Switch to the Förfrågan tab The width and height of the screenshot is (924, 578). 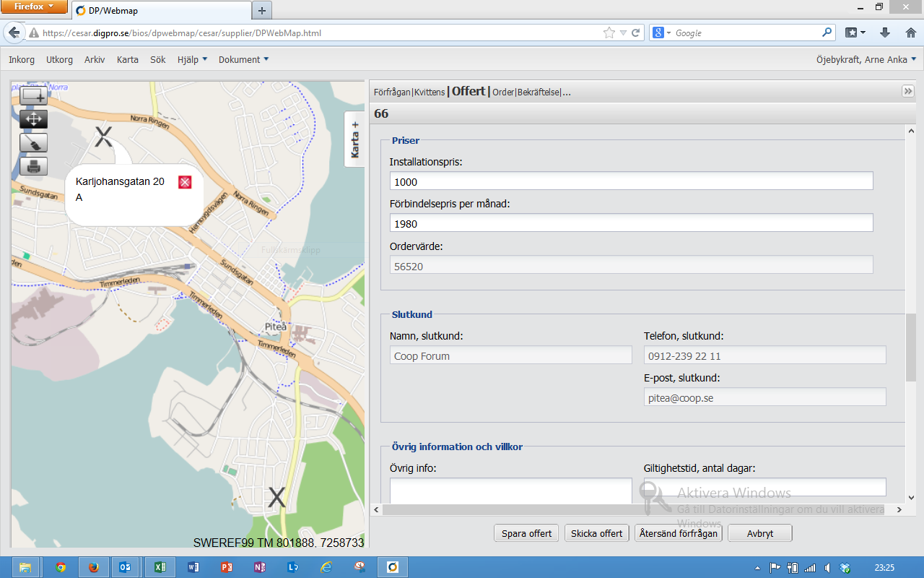coord(392,92)
